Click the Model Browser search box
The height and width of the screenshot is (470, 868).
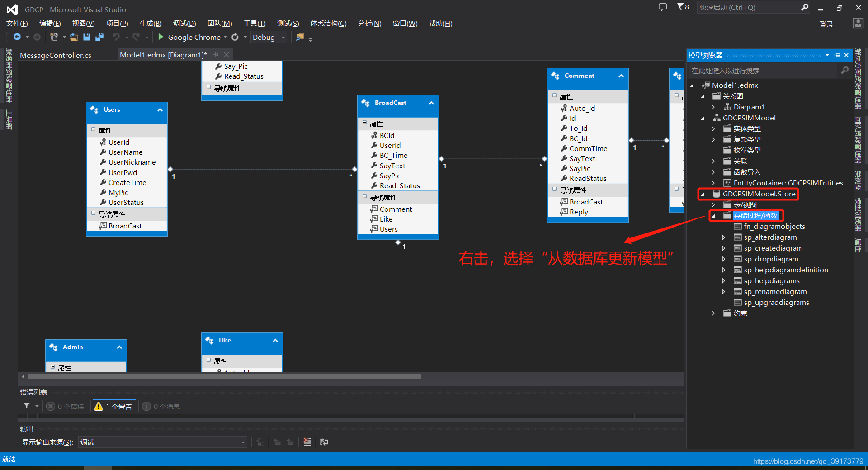(x=763, y=71)
